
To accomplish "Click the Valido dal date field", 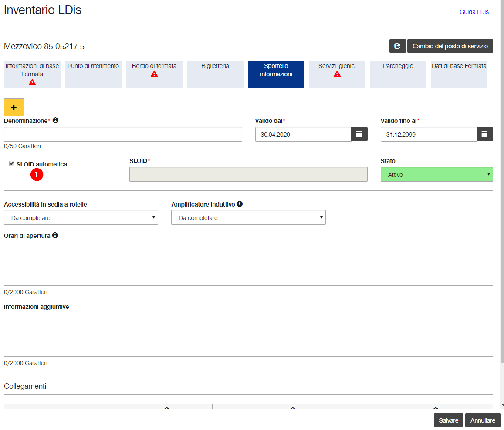I will (303, 134).
